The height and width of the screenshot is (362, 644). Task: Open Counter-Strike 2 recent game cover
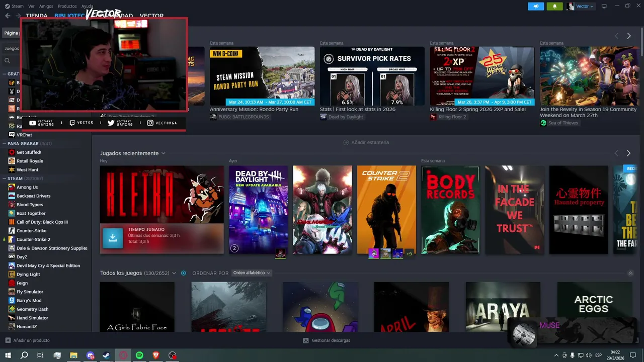coord(386,210)
